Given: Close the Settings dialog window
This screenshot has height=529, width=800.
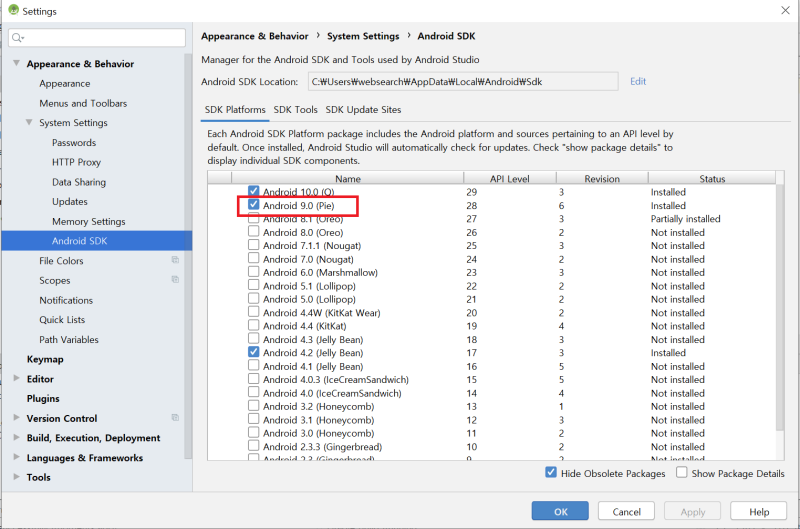Looking at the screenshot, I should tap(785, 10).
